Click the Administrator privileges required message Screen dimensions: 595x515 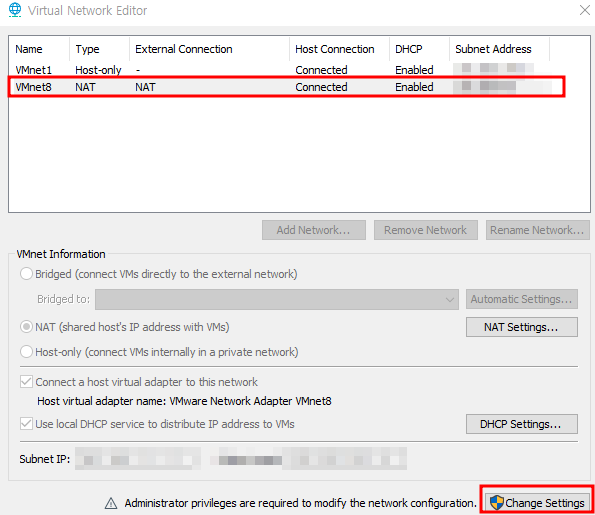pyautogui.click(x=300, y=503)
